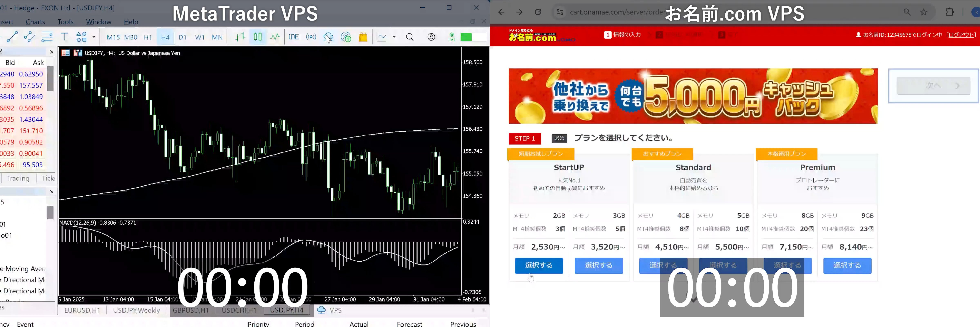Close the Market Watch panel

[52, 52]
